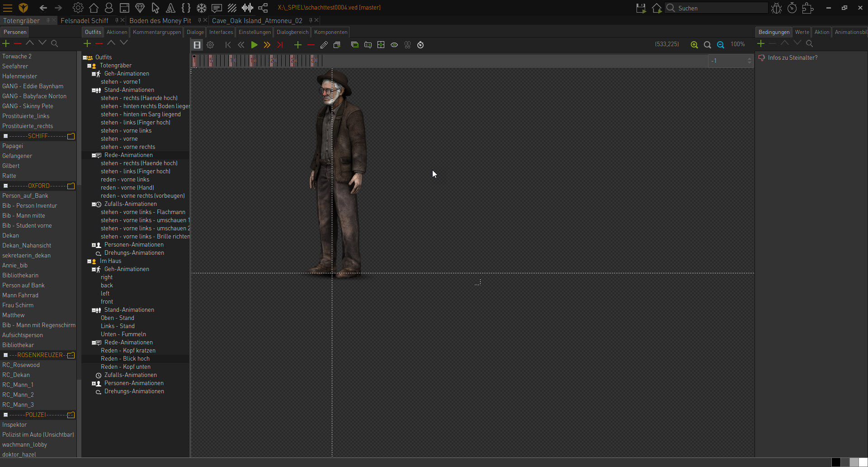The image size is (868, 467).
Task: Open the settings gear next to the filmstrip icon
Action: point(210,45)
